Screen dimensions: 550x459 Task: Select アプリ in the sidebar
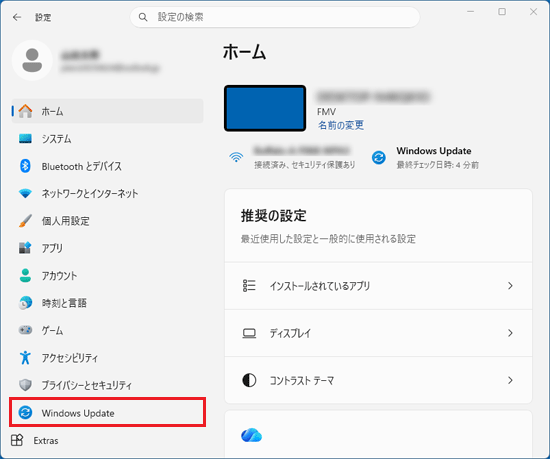(107, 248)
